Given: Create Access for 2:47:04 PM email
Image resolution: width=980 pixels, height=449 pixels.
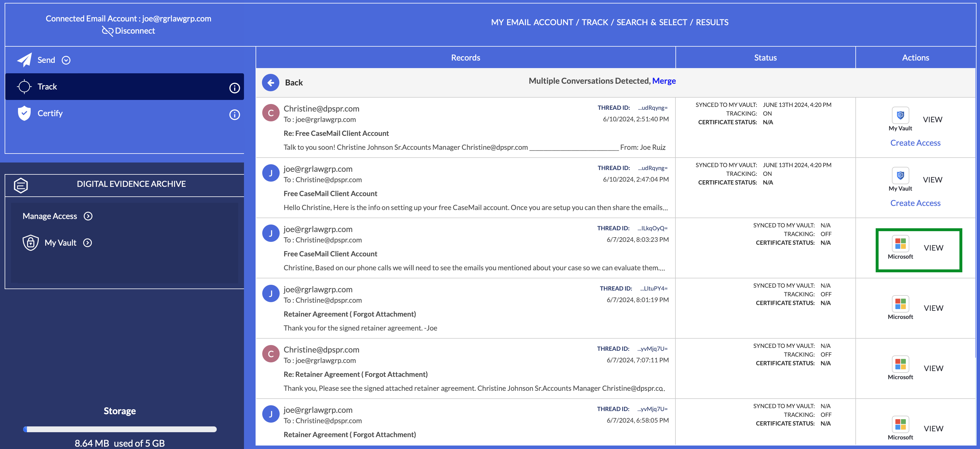Looking at the screenshot, I should click(915, 203).
